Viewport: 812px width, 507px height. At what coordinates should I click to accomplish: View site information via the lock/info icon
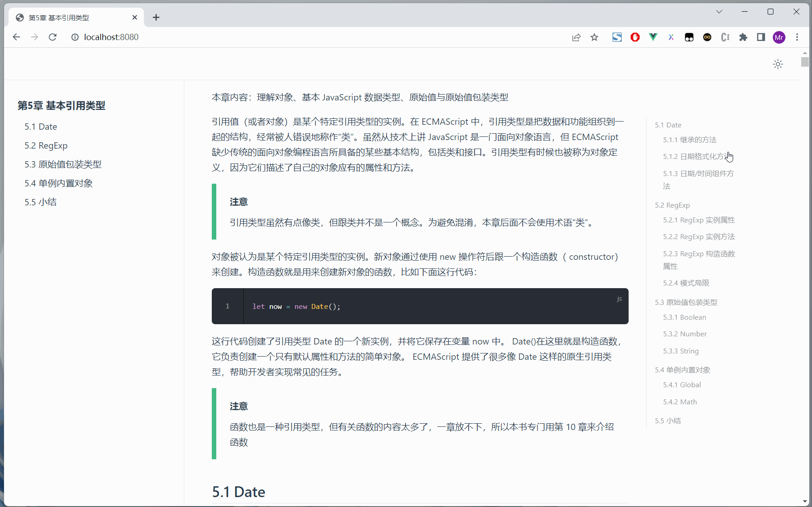coord(75,37)
